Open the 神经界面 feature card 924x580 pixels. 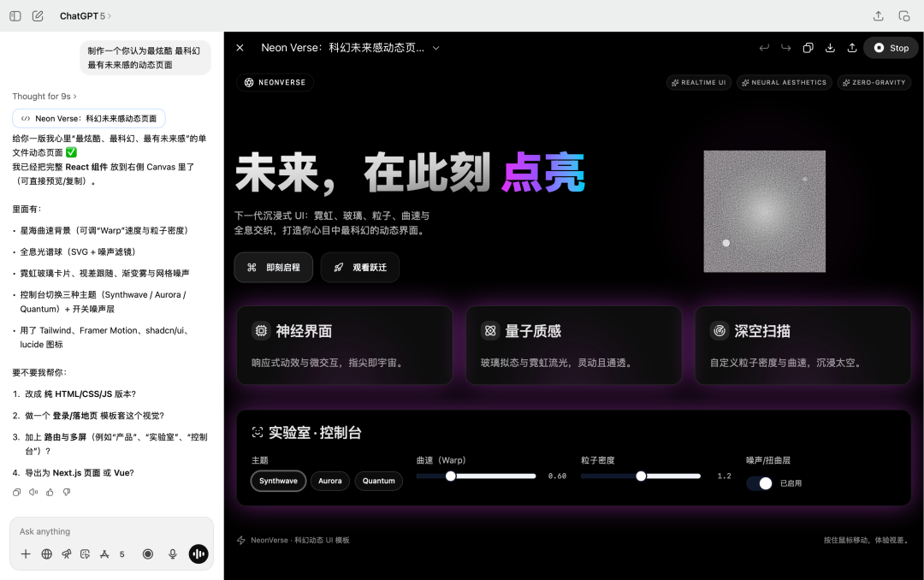pos(345,346)
